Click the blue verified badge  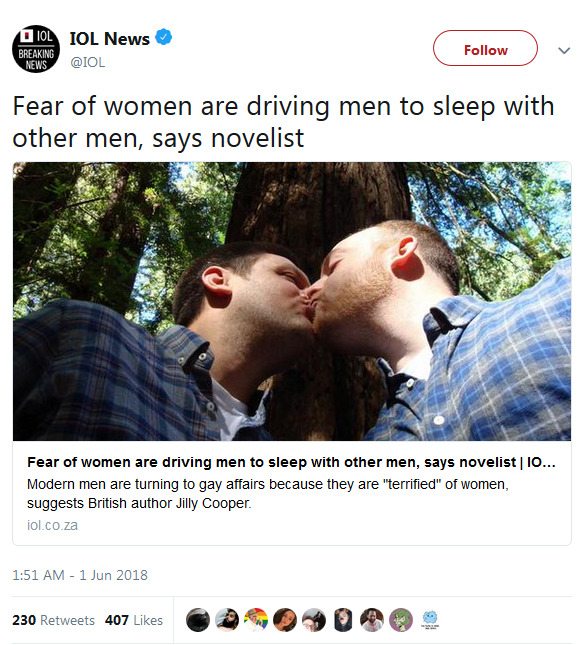[x=163, y=37]
